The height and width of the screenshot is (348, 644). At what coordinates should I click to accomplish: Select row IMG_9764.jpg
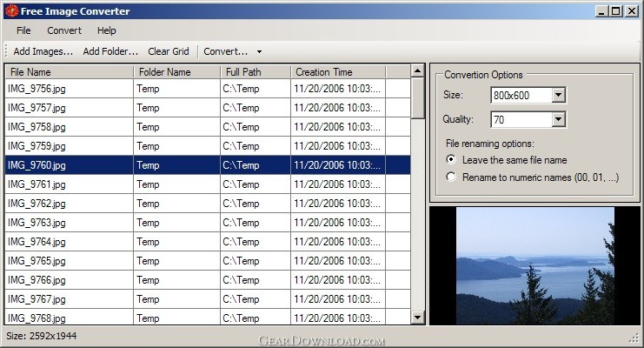(x=208, y=242)
